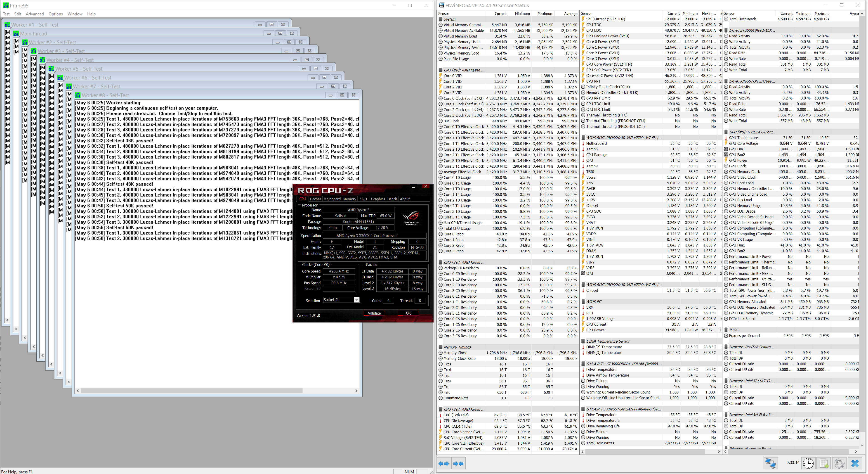
Task: Click System group chip icon in HWiNFO
Action: pos(440,19)
